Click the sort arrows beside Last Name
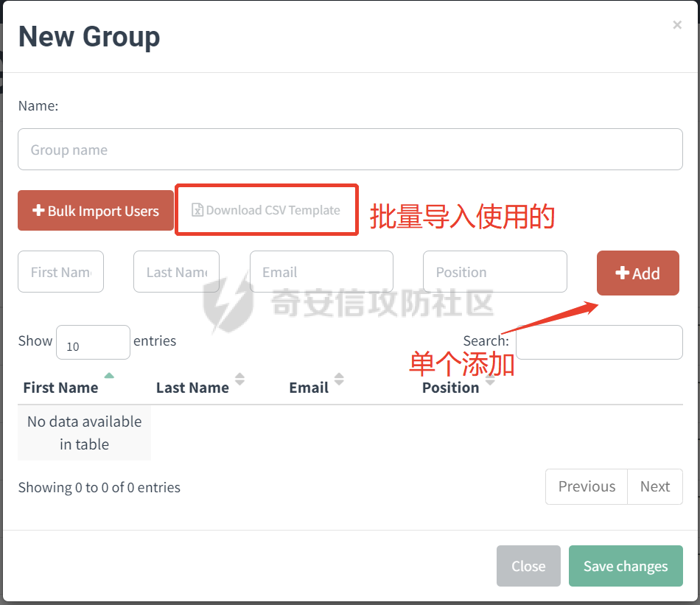The height and width of the screenshot is (605, 700). pos(239,380)
